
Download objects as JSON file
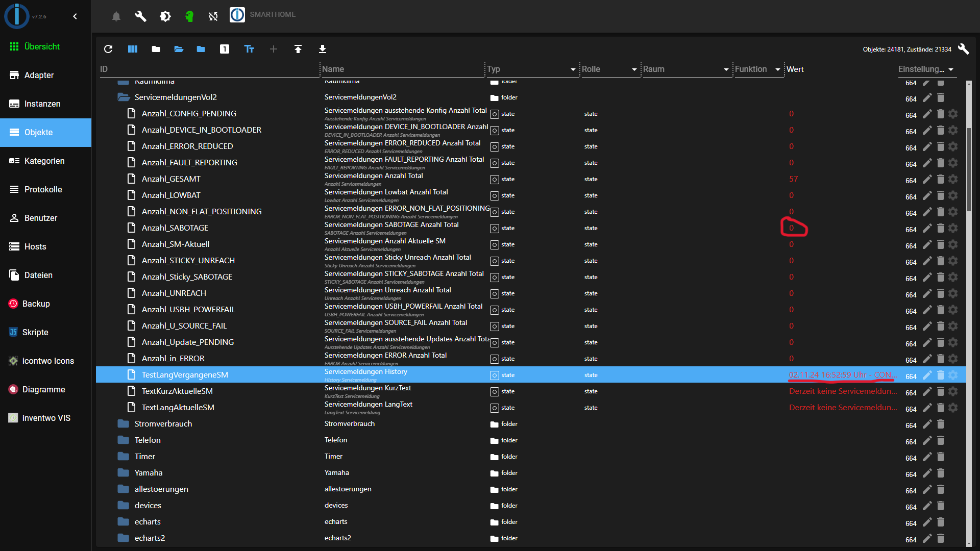point(323,49)
